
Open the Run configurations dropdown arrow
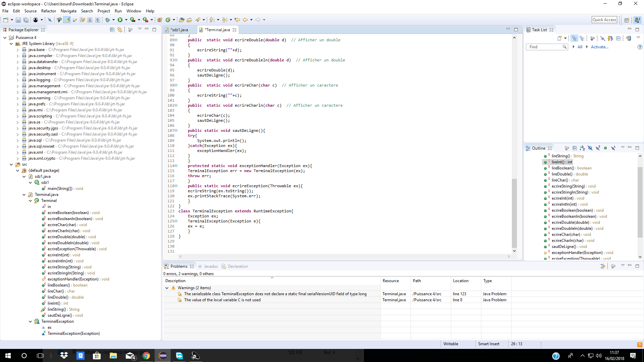pyautogui.click(x=126, y=19)
